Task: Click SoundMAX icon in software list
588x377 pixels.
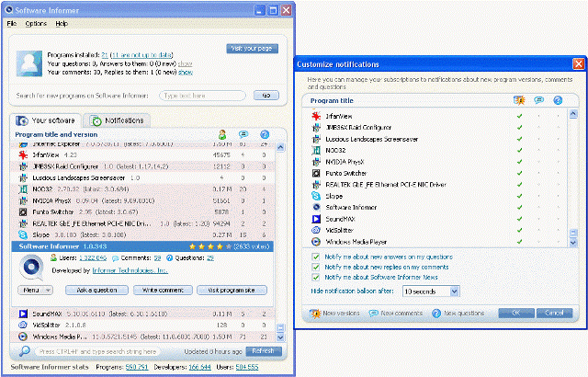Action: (x=23, y=314)
